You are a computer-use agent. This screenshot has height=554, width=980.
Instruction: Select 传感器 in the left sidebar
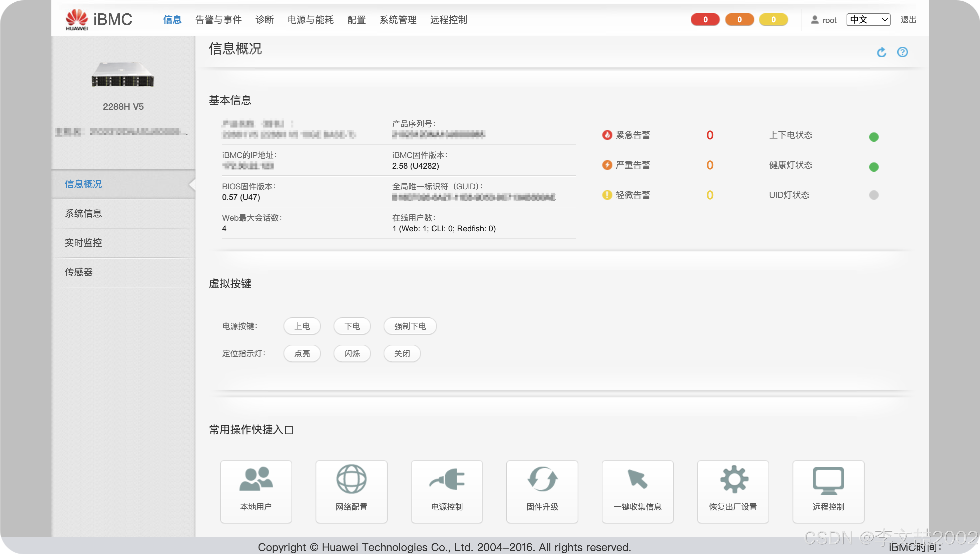tap(79, 272)
